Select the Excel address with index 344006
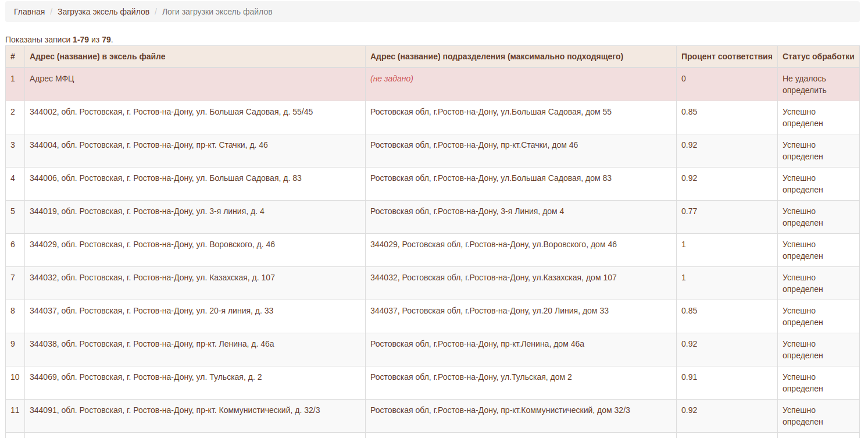 click(165, 178)
